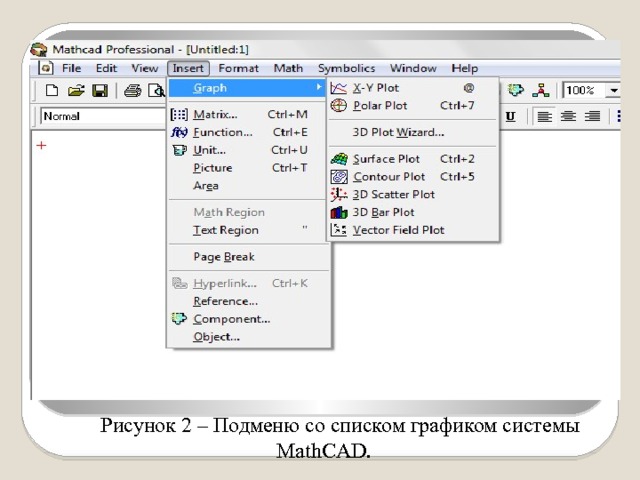Screen dimensions: 640x480
Task: Click the Polar Plot circle icon
Action: pos(339,106)
